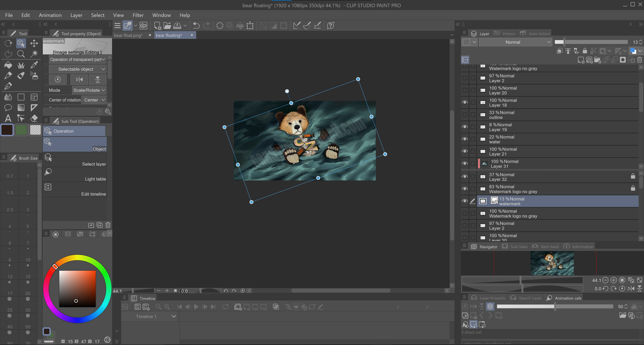644x345 pixels.
Task: Open the Sub View tab
Action: 515,247
